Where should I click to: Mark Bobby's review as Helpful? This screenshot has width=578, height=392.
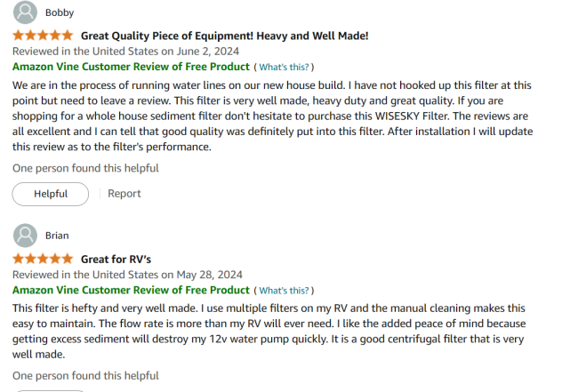(x=51, y=194)
